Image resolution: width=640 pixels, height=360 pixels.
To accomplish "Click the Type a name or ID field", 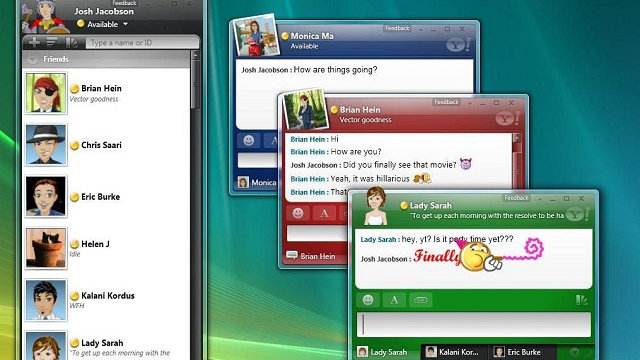I will [142, 42].
